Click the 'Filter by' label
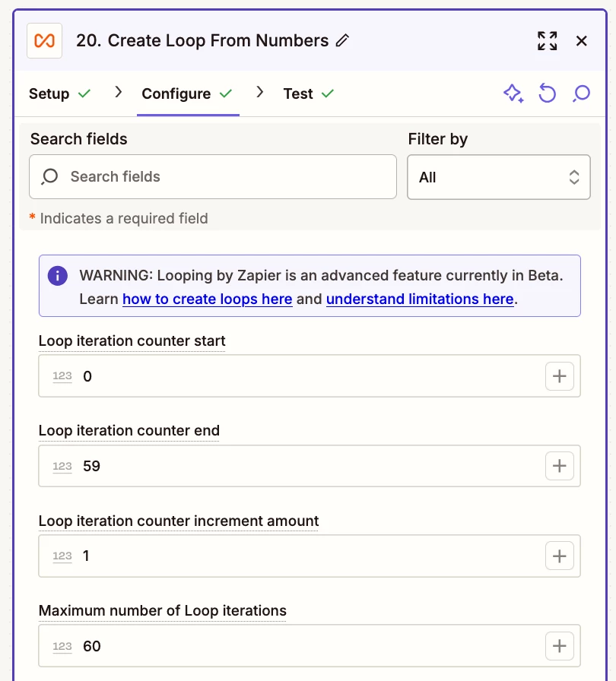The height and width of the screenshot is (681, 616). pyautogui.click(x=438, y=139)
